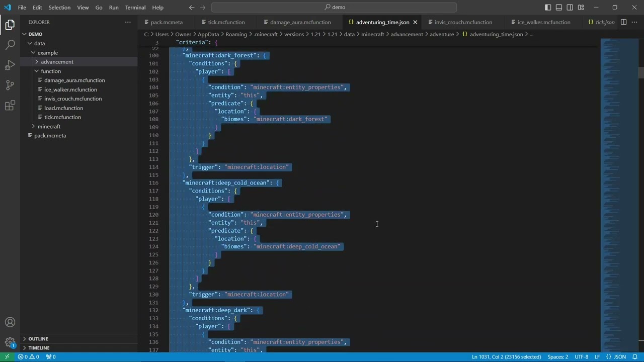Click the VS Code logo icon
The image size is (644, 362).
7,8
